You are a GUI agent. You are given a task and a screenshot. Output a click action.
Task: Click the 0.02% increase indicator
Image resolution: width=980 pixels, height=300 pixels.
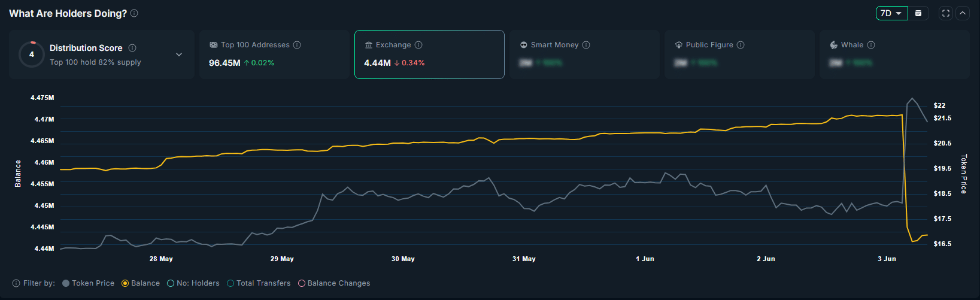(x=259, y=63)
